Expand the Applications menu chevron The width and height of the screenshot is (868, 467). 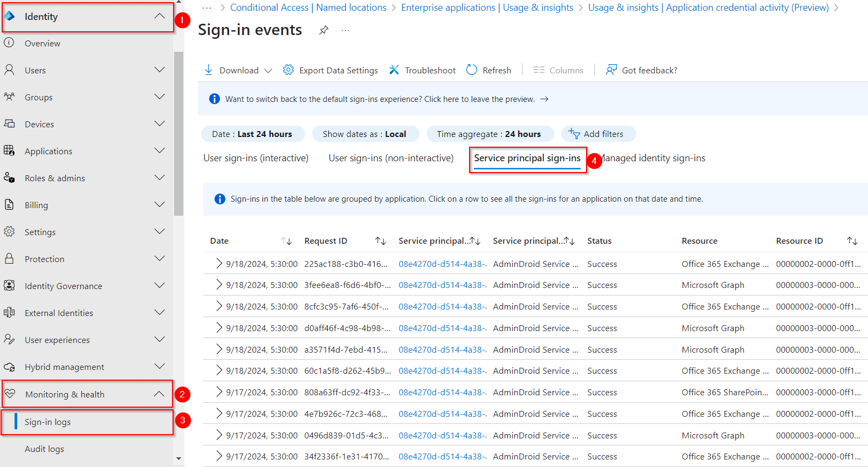160,150
